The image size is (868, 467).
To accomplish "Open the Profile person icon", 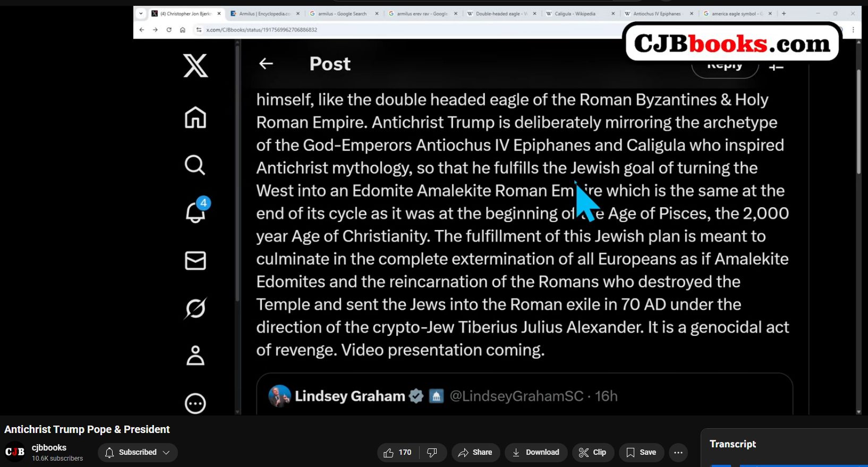I will click(x=195, y=355).
